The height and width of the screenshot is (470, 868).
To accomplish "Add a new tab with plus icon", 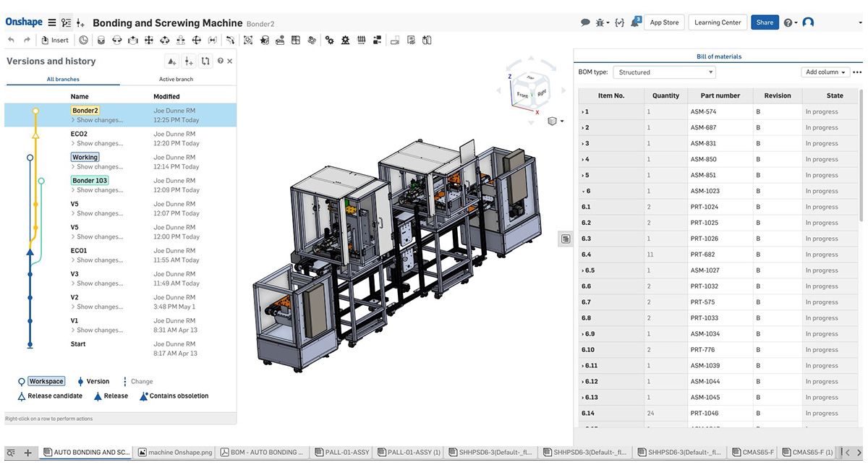I will pyautogui.click(x=28, y=453).
